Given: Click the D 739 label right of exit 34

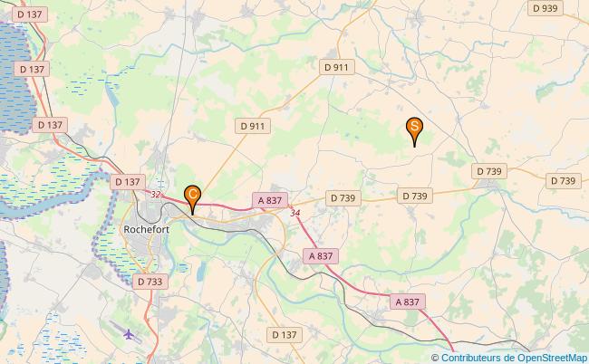Looking at the screenshot, I should (x=343, y=198).
